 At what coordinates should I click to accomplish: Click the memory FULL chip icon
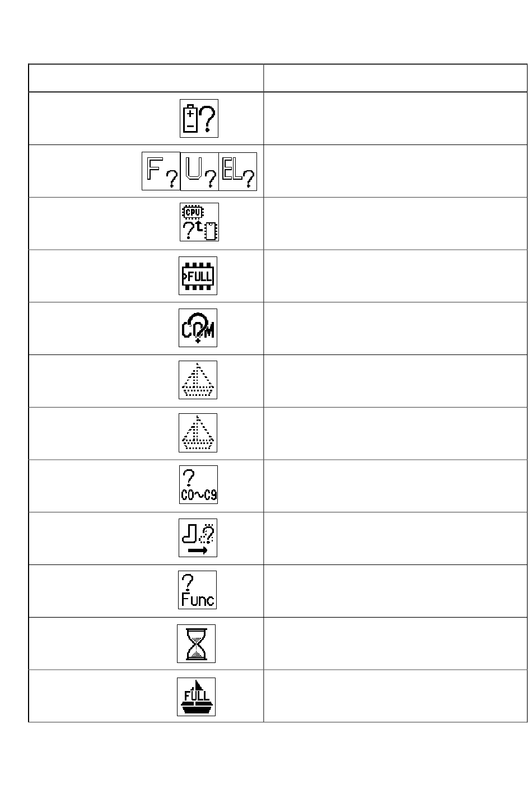pos(198,276)
